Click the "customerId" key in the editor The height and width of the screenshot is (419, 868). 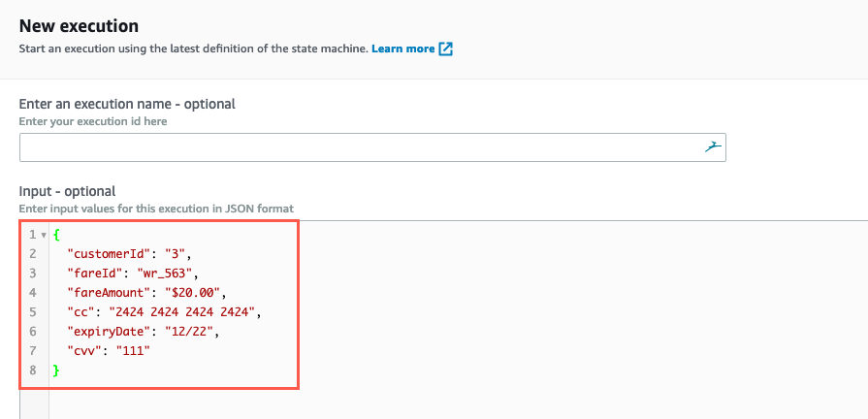(x=109, y=254)
